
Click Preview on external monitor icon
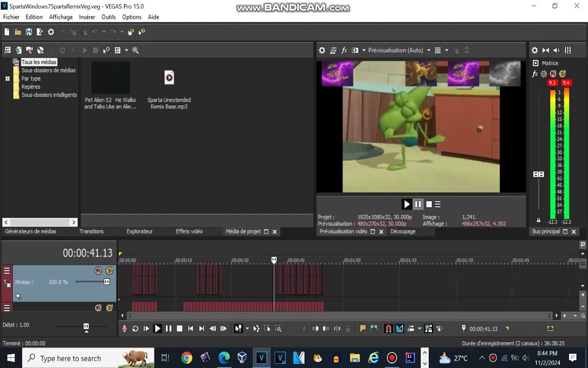(333, 50)
